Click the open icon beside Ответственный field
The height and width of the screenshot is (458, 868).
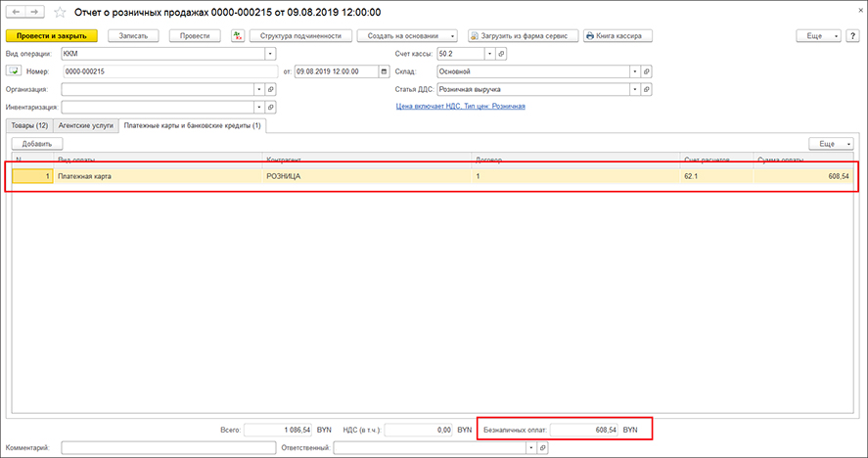[543, 447]
